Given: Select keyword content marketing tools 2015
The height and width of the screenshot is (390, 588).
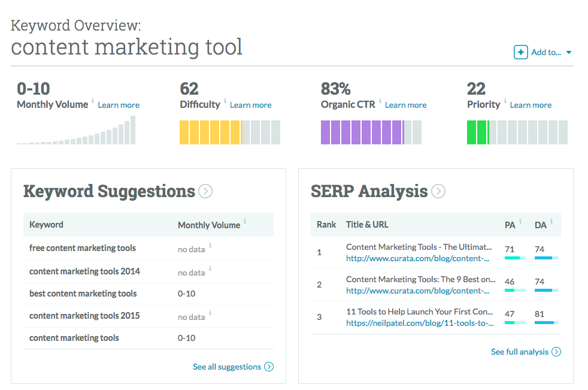Looking at the screenshot, I should pos(84,316).
